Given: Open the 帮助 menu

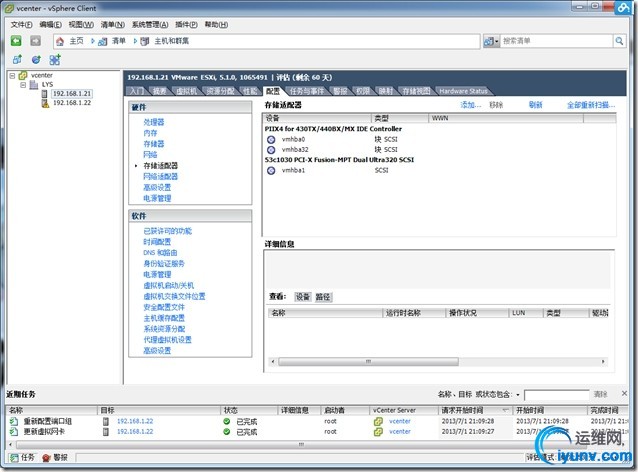Looking at the screenshot, I should (x=216, y=25).
